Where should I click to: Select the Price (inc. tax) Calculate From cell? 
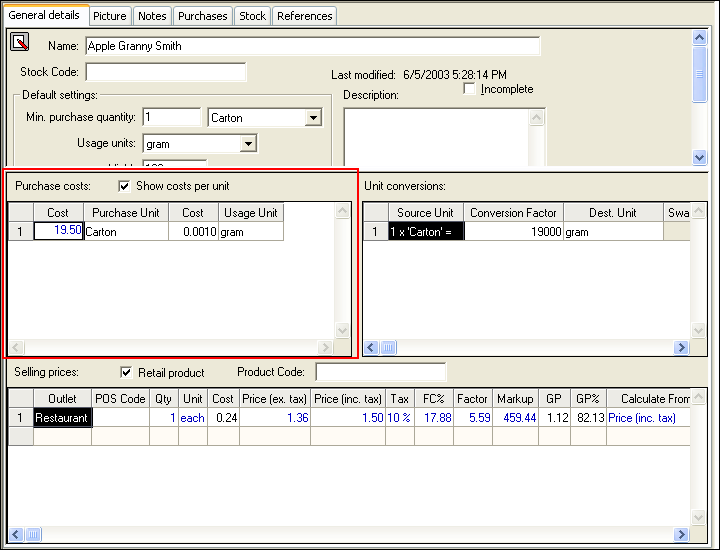pyautogui.click(x=648, y=418)
